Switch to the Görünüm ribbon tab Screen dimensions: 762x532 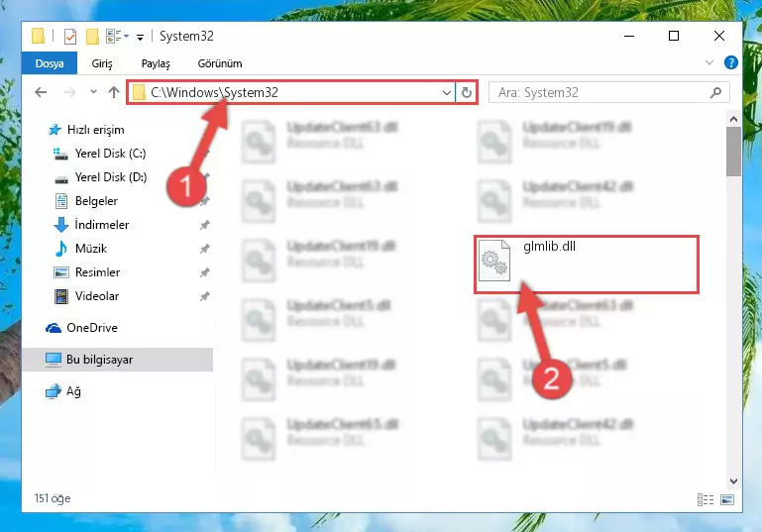point(220,63)
